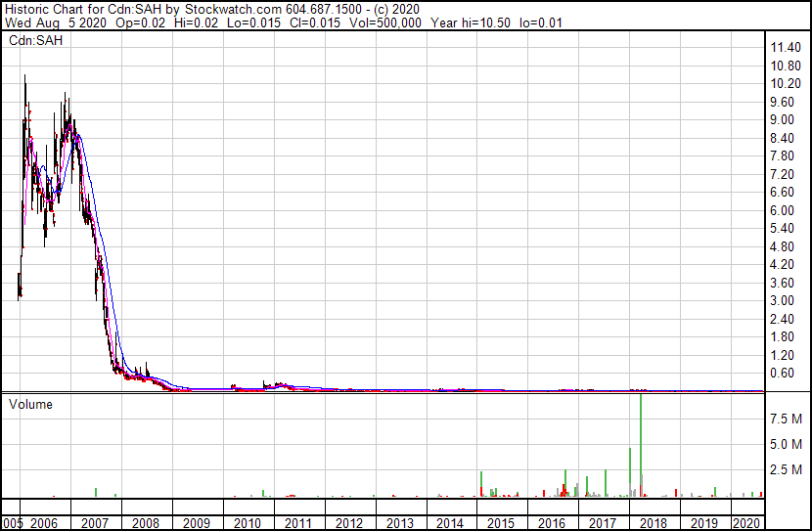Click the 2011 year label on time axis
This screenshot has width=812, height=531.
pos(298,523)
